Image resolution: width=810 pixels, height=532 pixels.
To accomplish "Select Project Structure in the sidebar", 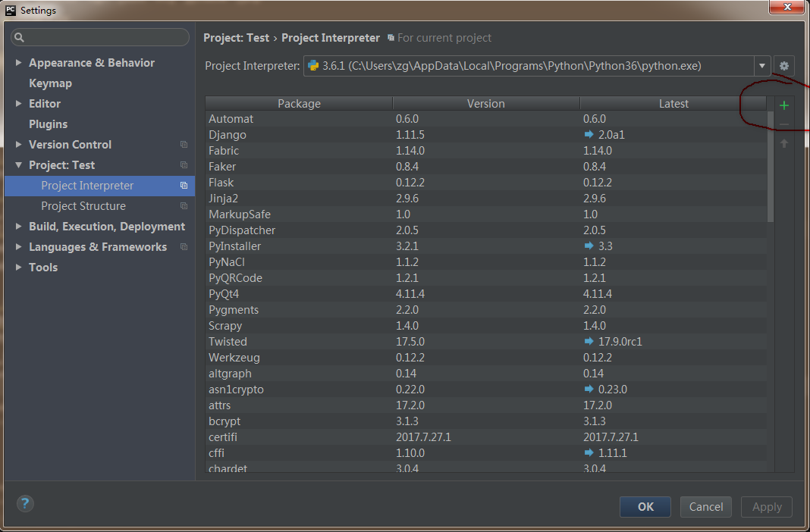I will 99,206.
